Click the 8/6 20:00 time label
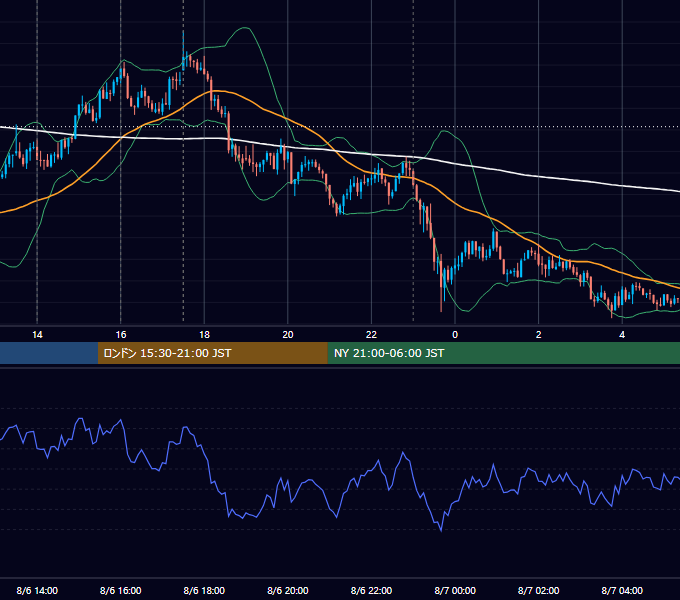The height and width of the screenshot is (600, 680). tap(288, 590)
